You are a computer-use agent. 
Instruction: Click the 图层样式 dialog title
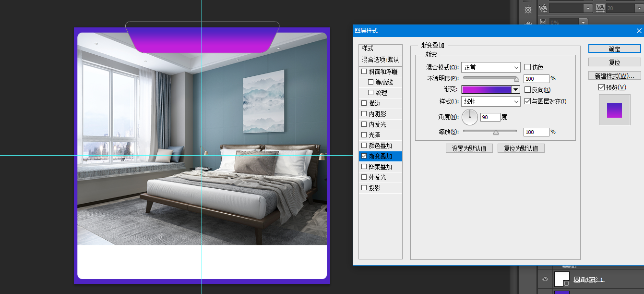coord(366,30)
